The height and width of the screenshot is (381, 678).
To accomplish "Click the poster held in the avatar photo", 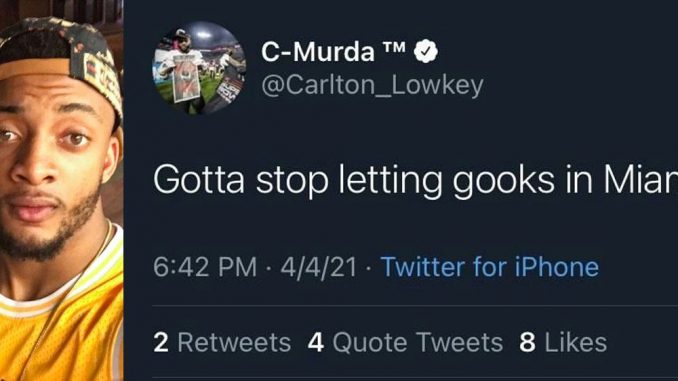I will click(187, 78).
